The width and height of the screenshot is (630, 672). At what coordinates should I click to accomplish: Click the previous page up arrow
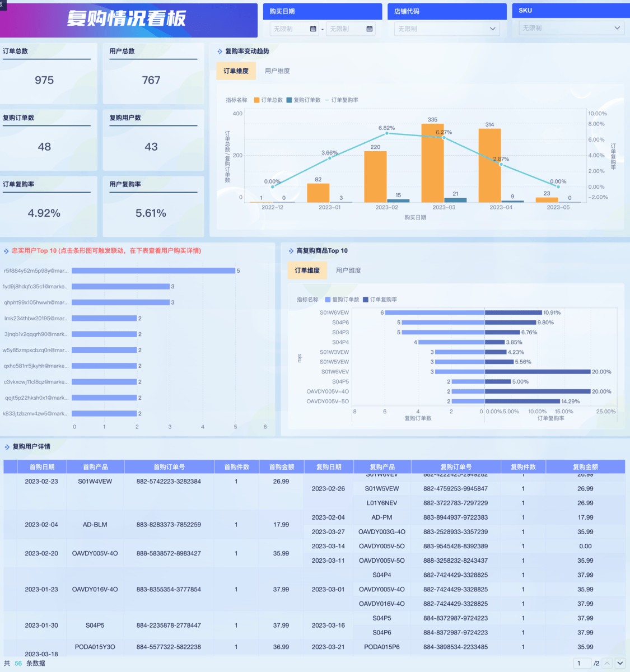(607, 663)
